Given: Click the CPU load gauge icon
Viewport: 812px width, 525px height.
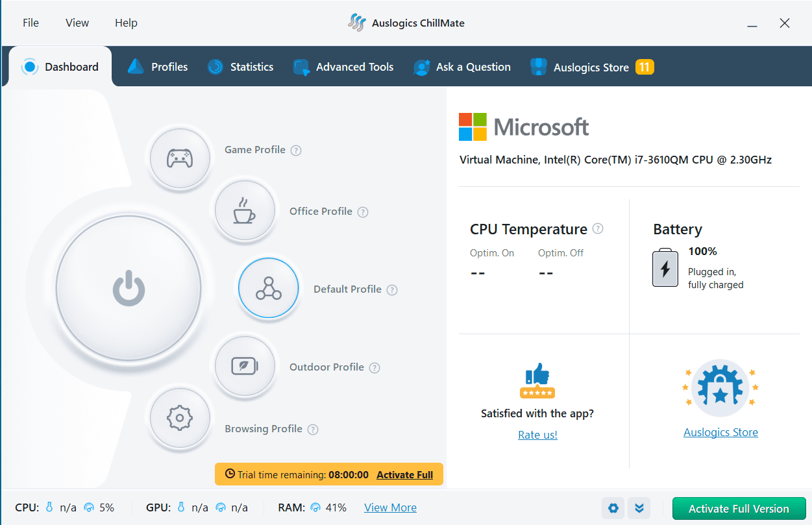Looking at the screenshot, I should (x=89, y=507).
